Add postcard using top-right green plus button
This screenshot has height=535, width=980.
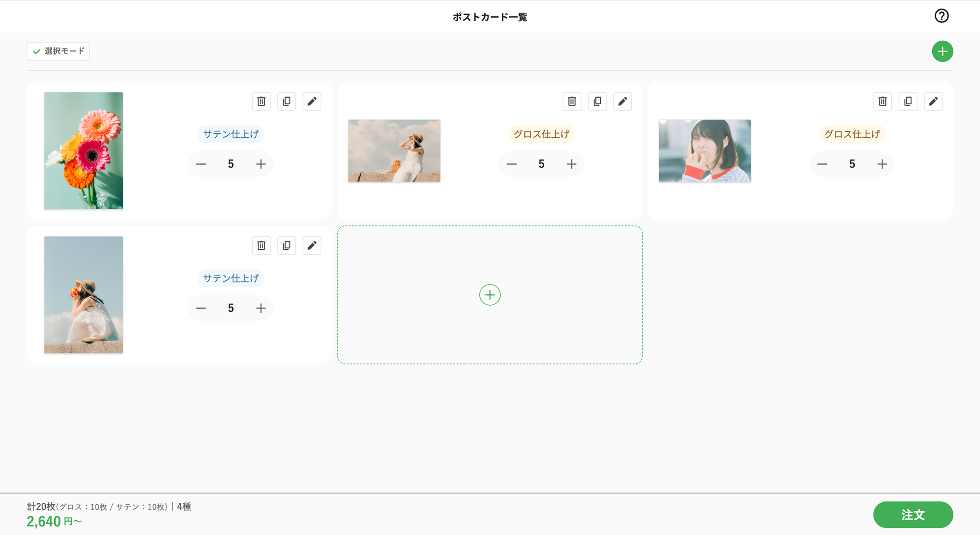[942, 51]
